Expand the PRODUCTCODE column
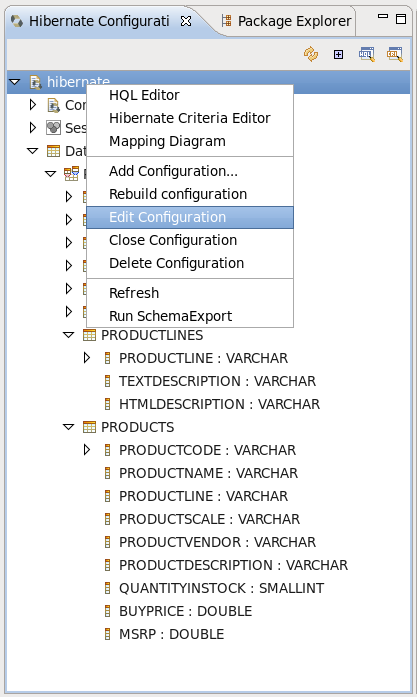The height and width of the screenshot is (697, 417). pos(87,450)
